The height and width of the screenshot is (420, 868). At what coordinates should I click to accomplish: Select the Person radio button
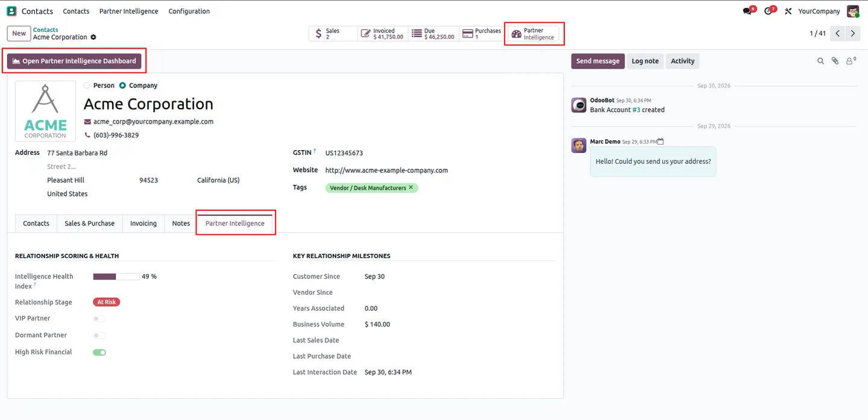87,86
